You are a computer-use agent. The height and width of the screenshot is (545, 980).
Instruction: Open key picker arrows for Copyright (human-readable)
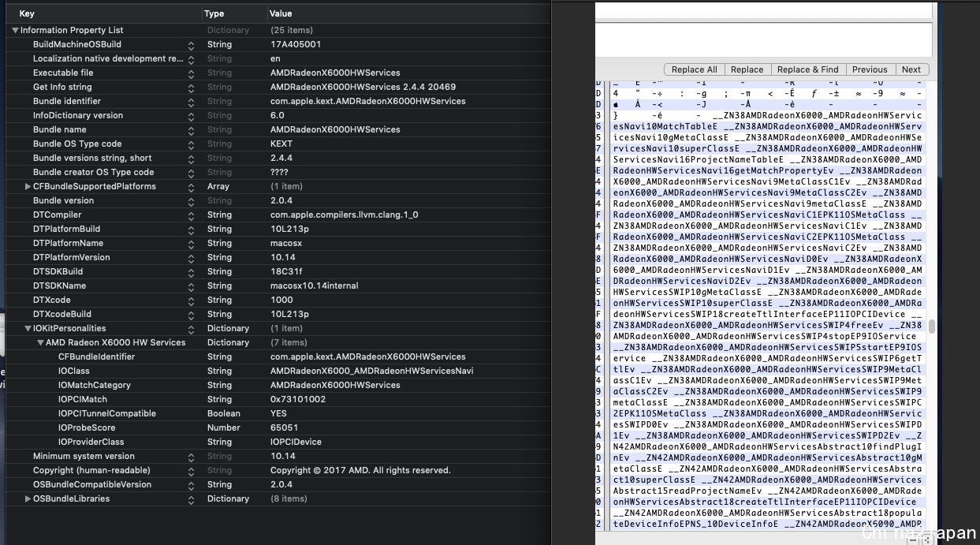click(x=191, y=471)
